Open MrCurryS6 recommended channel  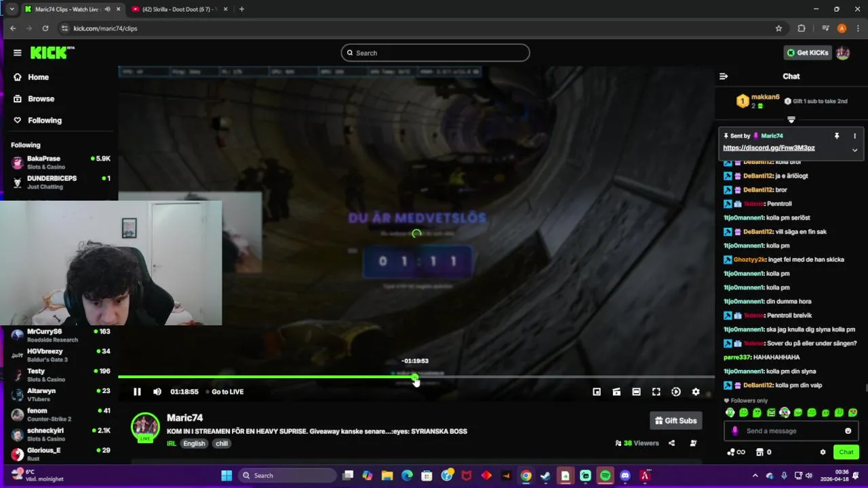click(x=60, y=335)
